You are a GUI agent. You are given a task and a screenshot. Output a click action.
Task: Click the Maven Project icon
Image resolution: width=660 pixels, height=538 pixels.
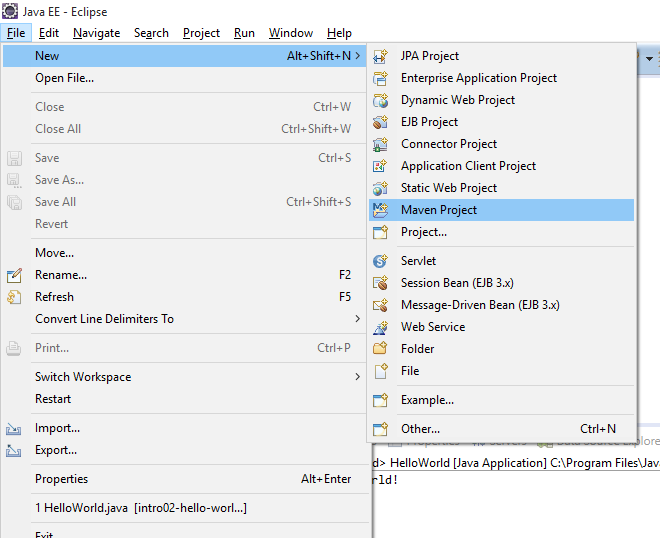point(380,210)
